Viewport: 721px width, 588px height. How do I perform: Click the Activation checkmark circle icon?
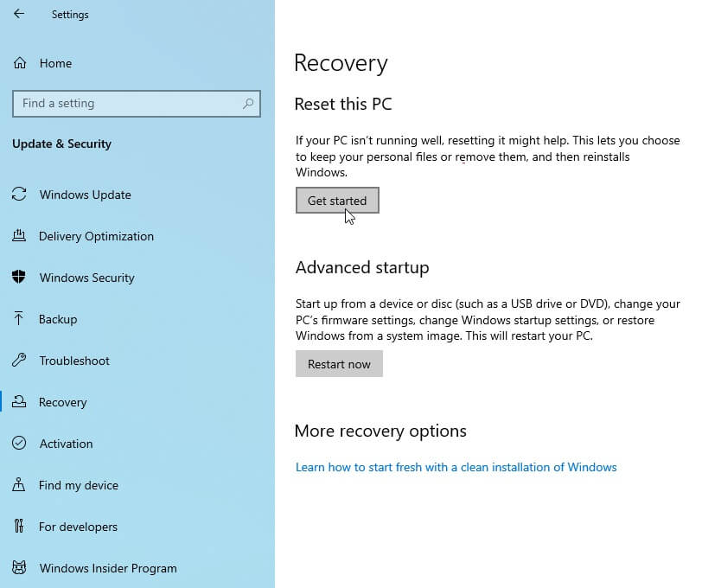19,443
